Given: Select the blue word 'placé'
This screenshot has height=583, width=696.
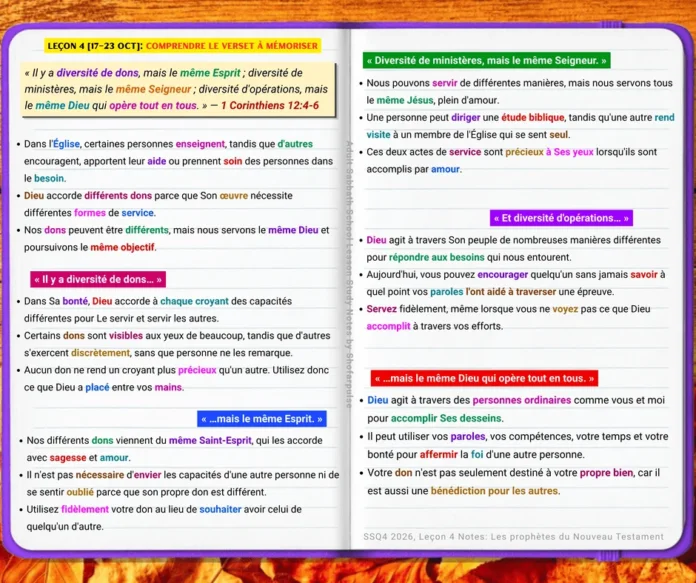Looking at the screenshot, I should point(97,387).
